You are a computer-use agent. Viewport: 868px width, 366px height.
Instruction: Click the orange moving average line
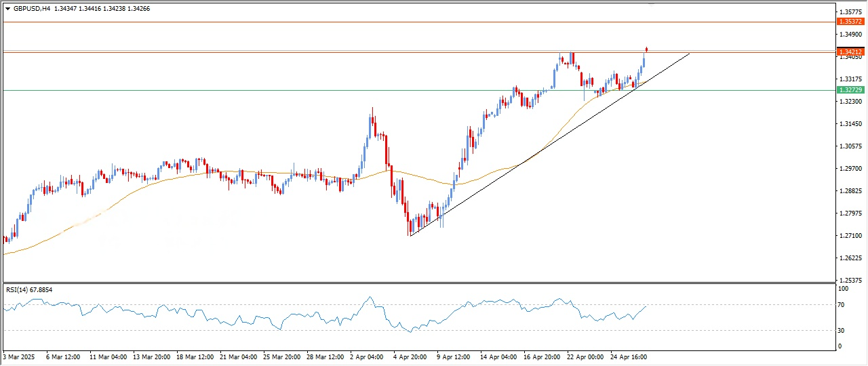(x=203, y=172)
